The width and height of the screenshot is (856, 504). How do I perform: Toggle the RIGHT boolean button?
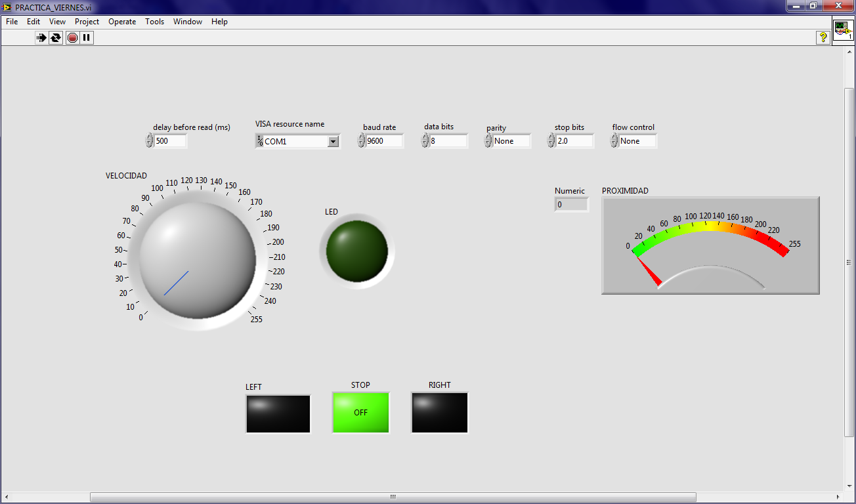440,413
